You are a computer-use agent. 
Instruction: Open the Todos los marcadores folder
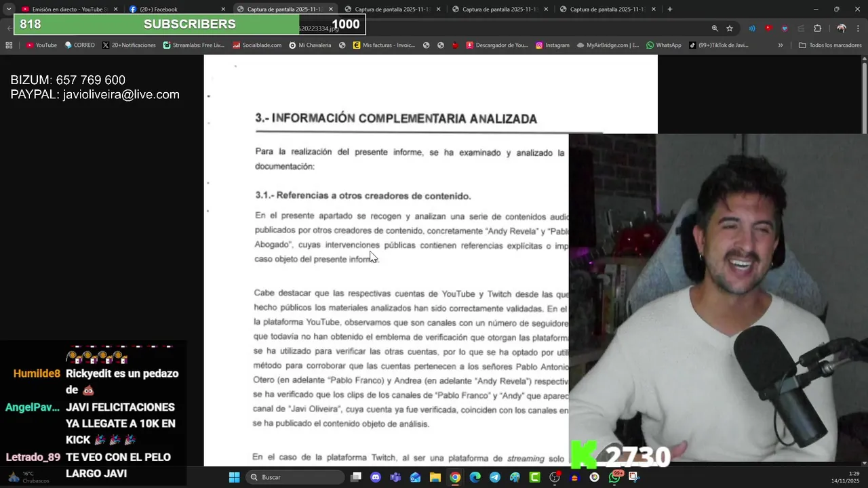click(x=830, y=45)
